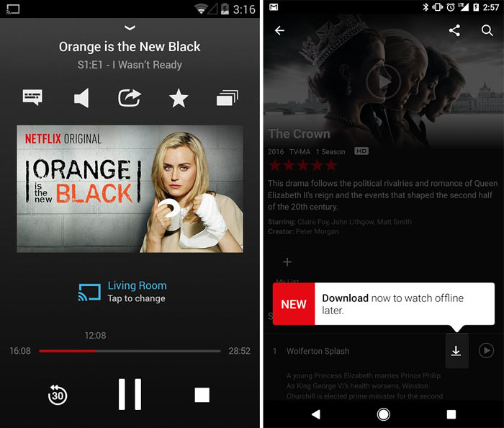
Task: Pause the playback
Action: [x=130, y=394]
